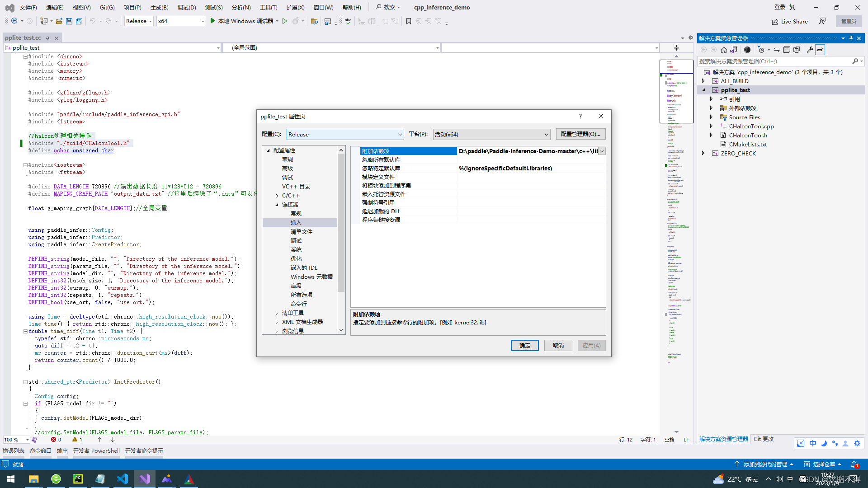Click Save All icon in toolbar
The image size is (868, 488).
point(79,21)
